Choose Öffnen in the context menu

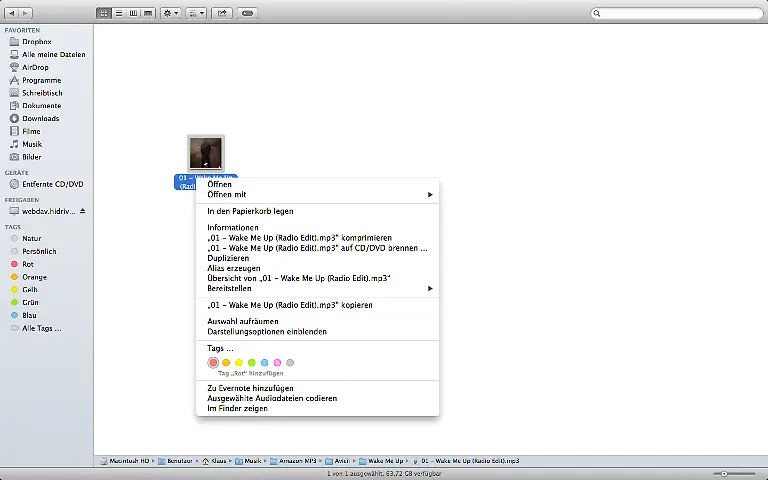(317, 184)
